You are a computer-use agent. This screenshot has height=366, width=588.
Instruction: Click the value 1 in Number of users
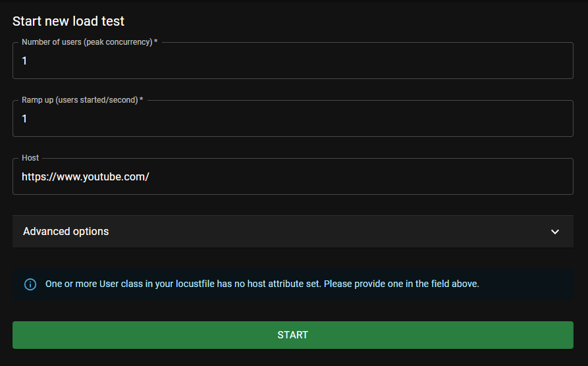click(24, 61)
